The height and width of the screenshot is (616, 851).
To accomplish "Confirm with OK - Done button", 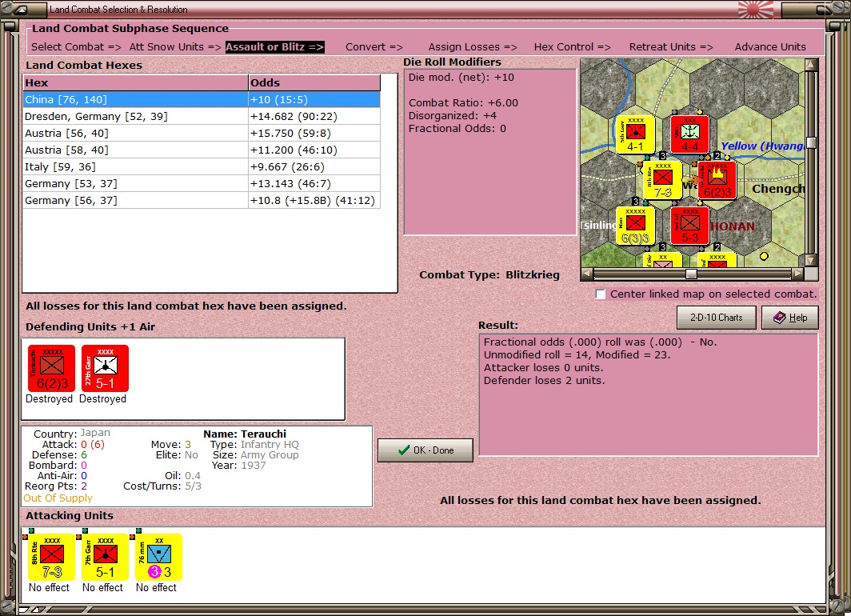I will (425, 450).
